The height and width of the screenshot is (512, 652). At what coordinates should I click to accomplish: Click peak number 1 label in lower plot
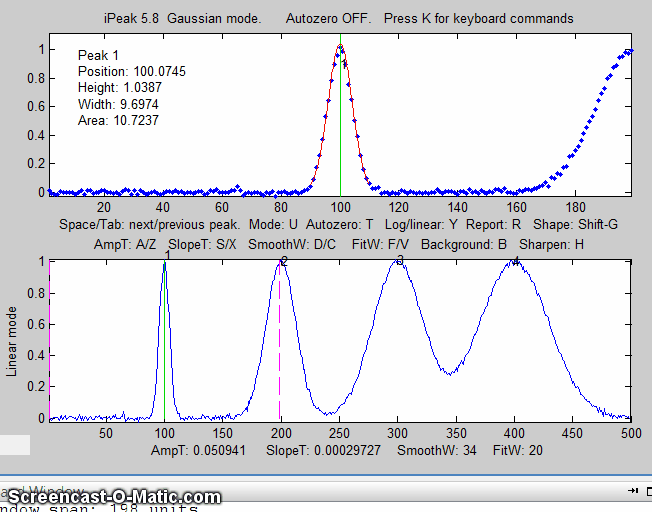point(167,256)
